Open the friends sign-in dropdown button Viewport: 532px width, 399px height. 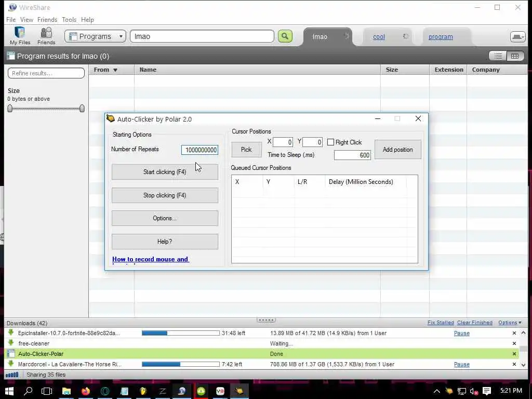pyautogui.click(x=518, y=37)
